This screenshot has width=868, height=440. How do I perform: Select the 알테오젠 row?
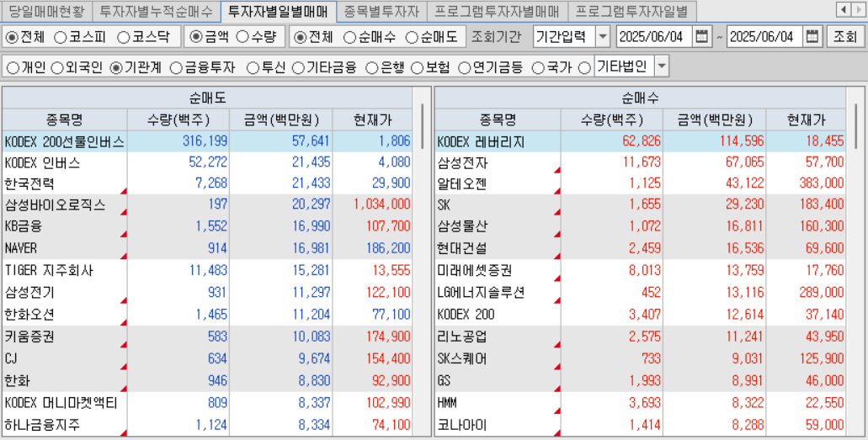641,183
